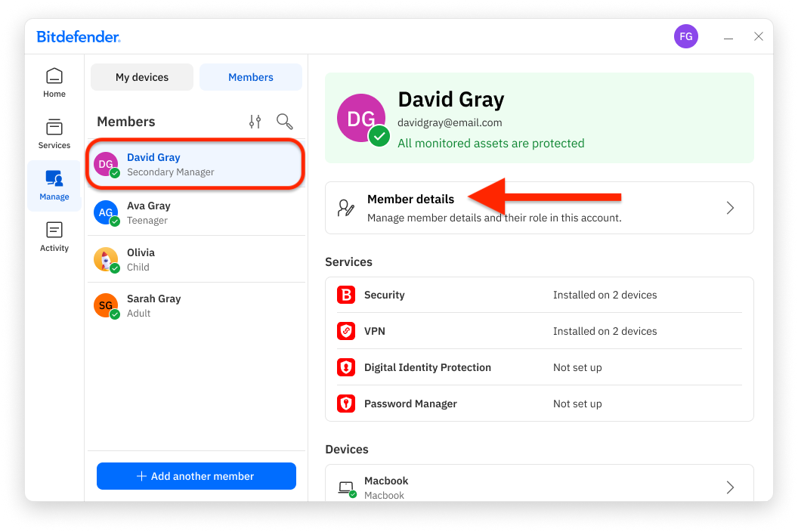The height and width of the screenshot is (532, 798).
Task: Click davidgray@email.com address
Action: click(450, 122)
